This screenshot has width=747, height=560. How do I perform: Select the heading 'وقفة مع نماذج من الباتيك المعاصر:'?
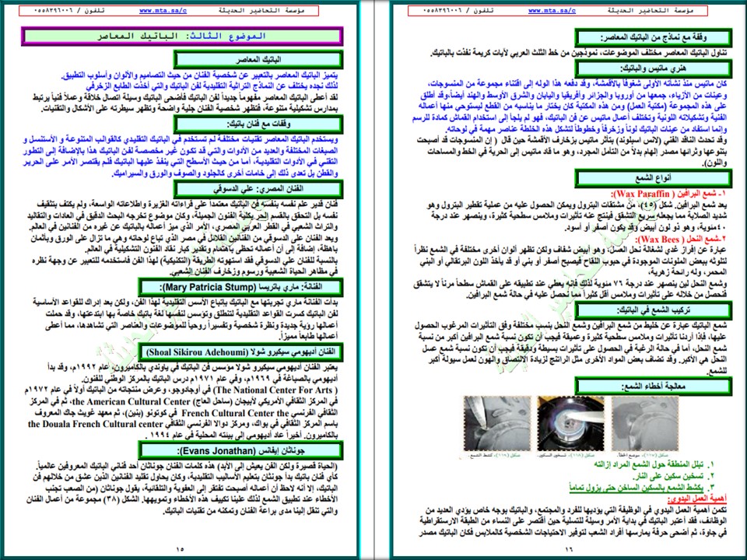click(x=653, y=37)
